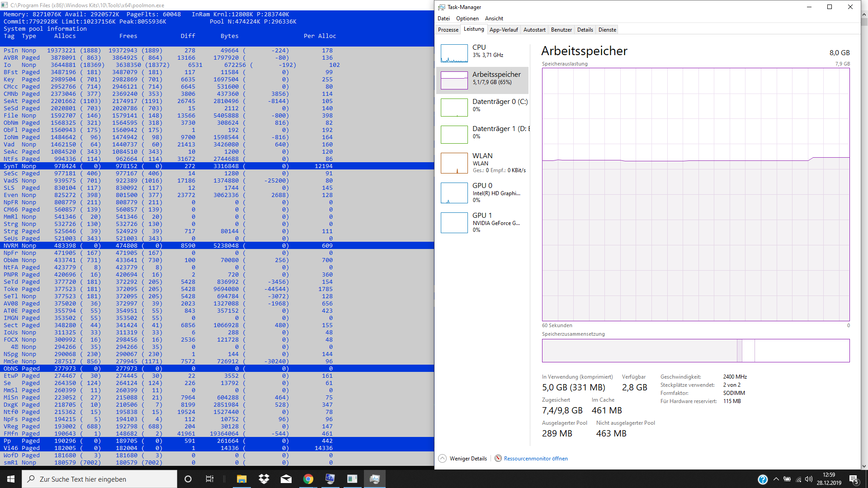Click the Windows search text box
The width and height of the screenshot is (868, 488).
[x=99, y=479]
